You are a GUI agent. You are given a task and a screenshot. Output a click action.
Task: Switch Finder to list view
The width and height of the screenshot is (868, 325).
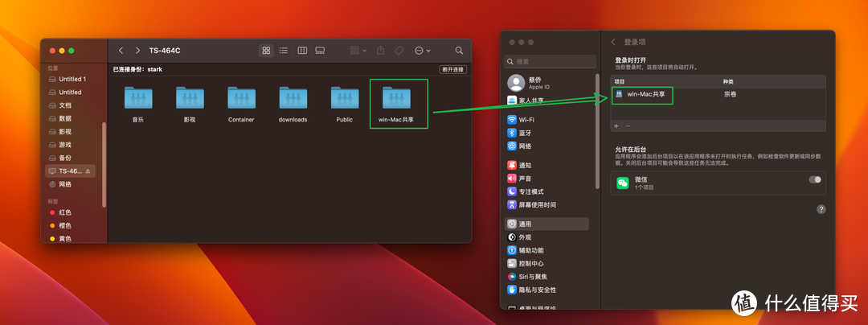tap(284, 51)
